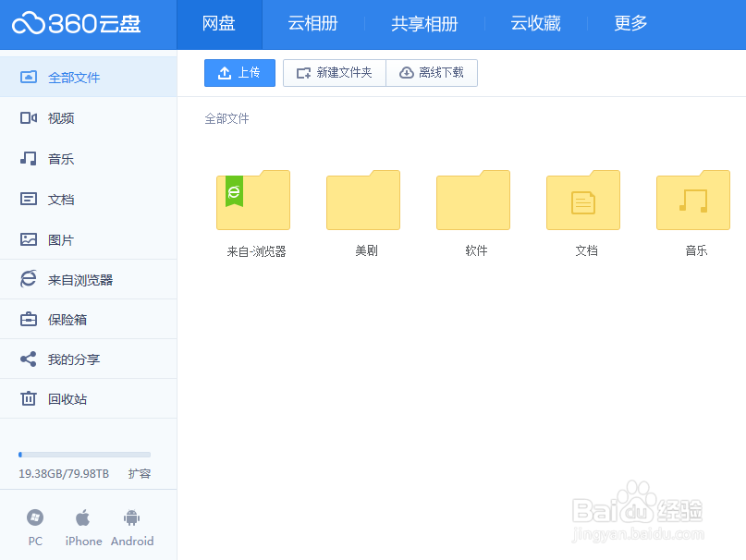
Task: Click the Android label link
Action: tap(132, 542)
